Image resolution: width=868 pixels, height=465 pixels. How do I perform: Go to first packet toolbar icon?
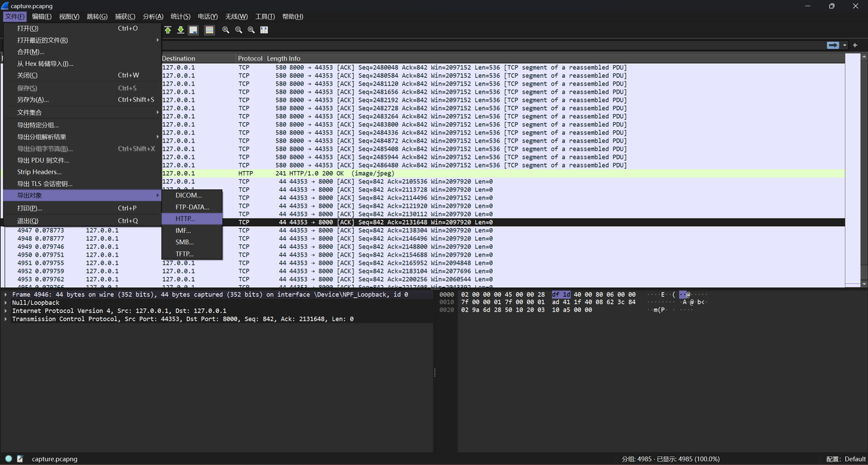point(167,30)
